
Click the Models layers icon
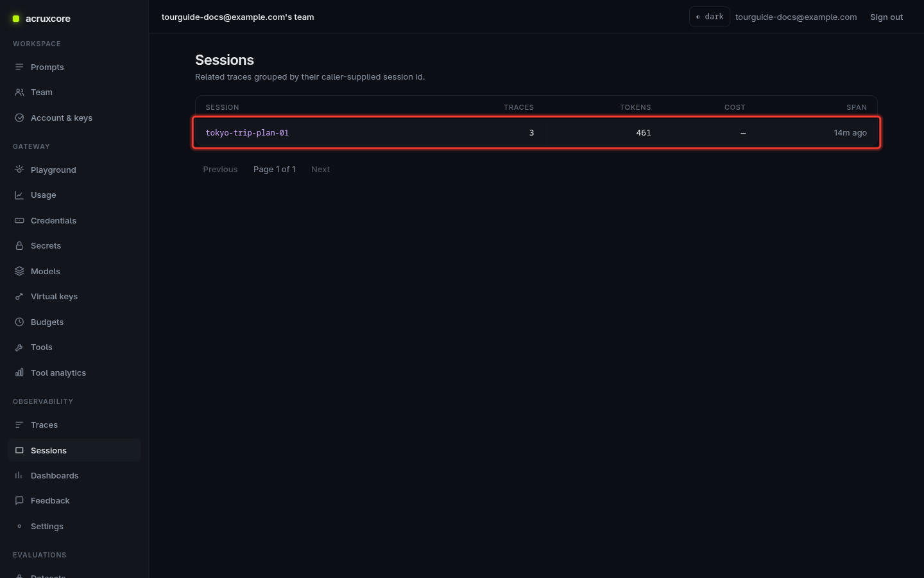[x=19, y=272]
